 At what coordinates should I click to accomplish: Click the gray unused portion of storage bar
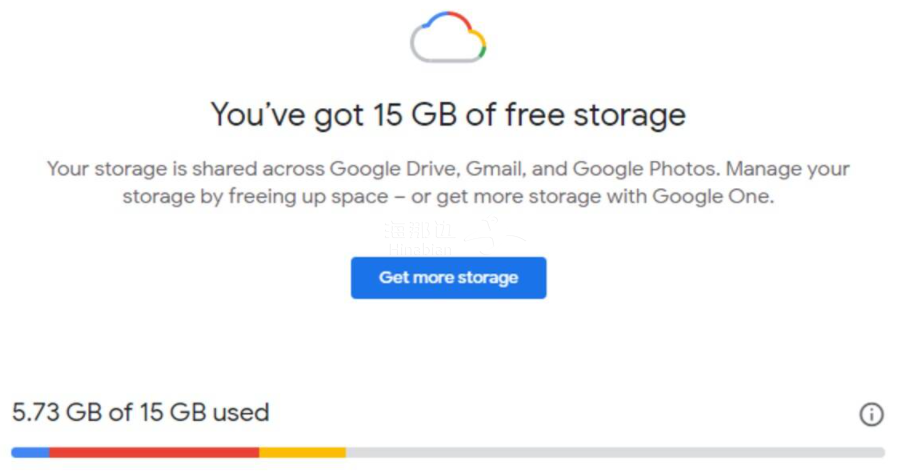click(x=616, y=452)
